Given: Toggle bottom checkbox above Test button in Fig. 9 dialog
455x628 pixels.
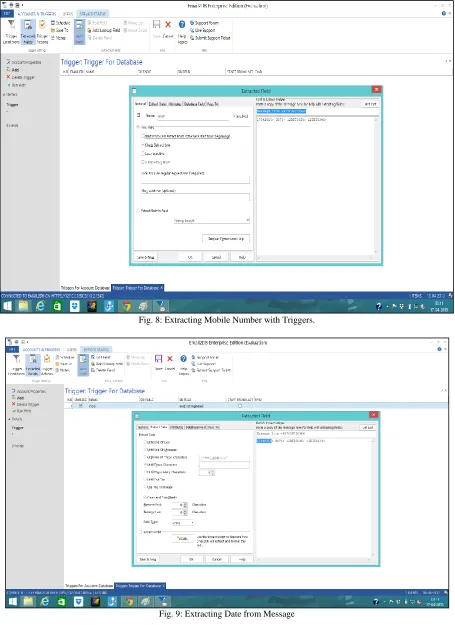Looking at the screenshot, I should (141, 532).
